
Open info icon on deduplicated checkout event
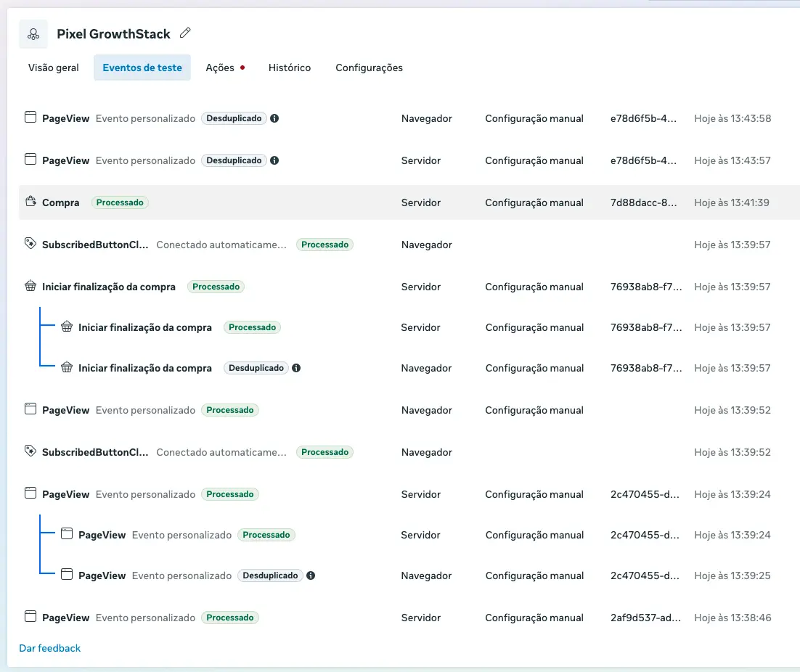coord(296,368)
